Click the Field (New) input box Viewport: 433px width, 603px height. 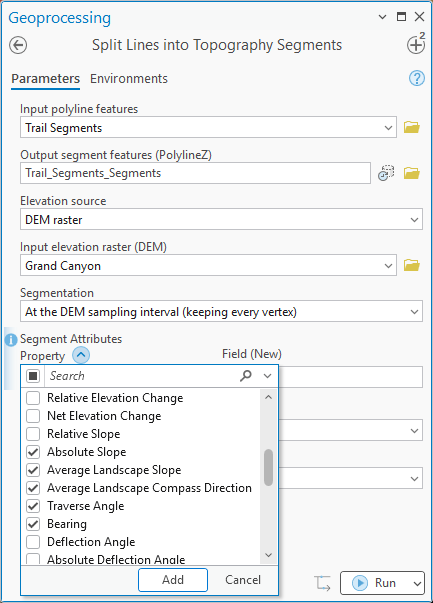click(x=351, y=377)
